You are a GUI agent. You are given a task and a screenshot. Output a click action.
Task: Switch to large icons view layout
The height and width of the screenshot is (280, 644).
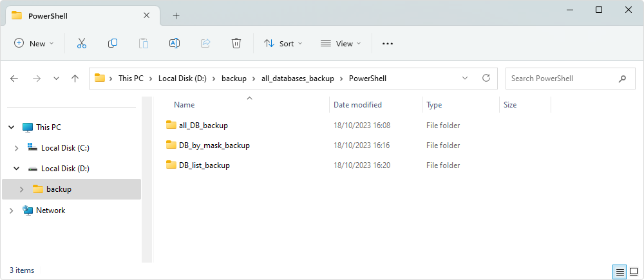[634, 272]
